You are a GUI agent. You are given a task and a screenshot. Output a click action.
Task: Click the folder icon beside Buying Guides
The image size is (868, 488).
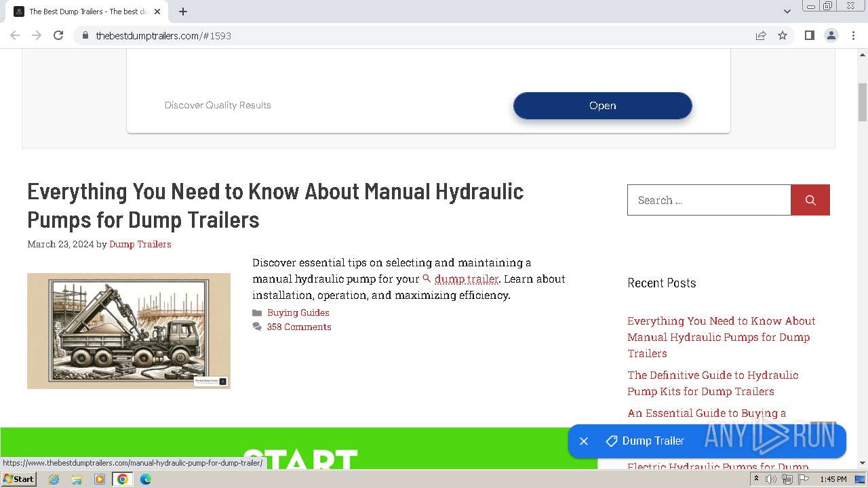point(257,312)
